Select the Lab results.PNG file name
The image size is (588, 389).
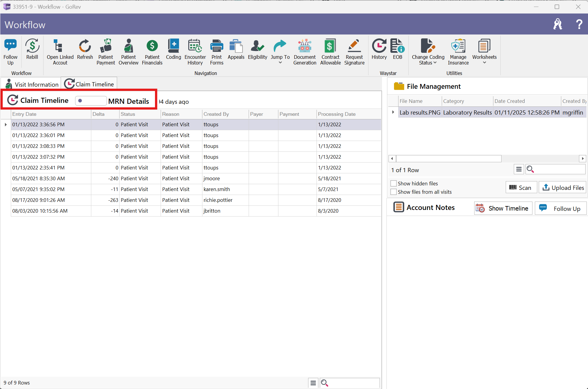pyautogui.click(x=420, y=112)
